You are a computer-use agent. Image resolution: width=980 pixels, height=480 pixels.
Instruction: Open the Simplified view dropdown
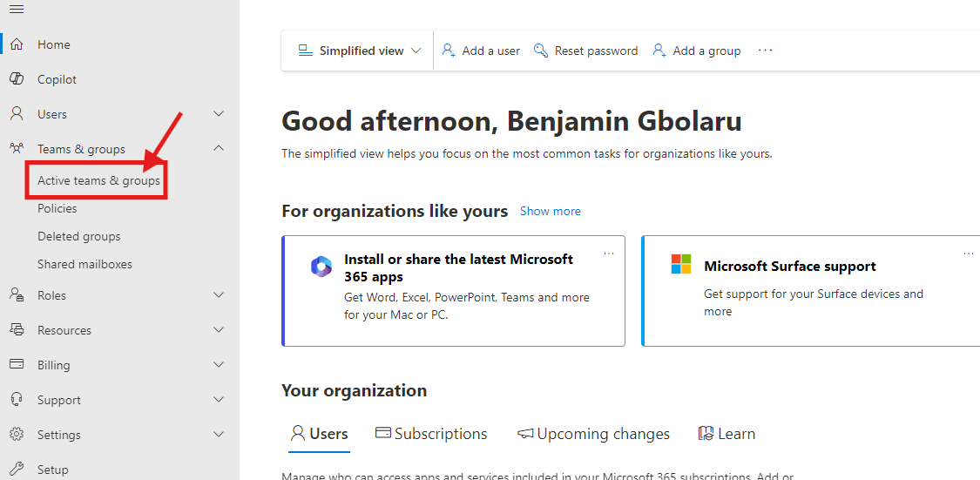click(360, 51)
